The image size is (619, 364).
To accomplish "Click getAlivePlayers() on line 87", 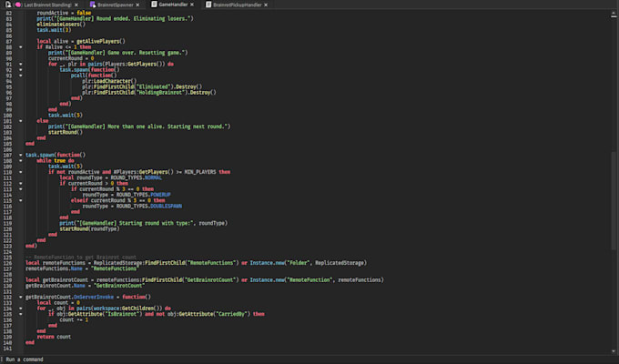I will [x=101, y=42].
